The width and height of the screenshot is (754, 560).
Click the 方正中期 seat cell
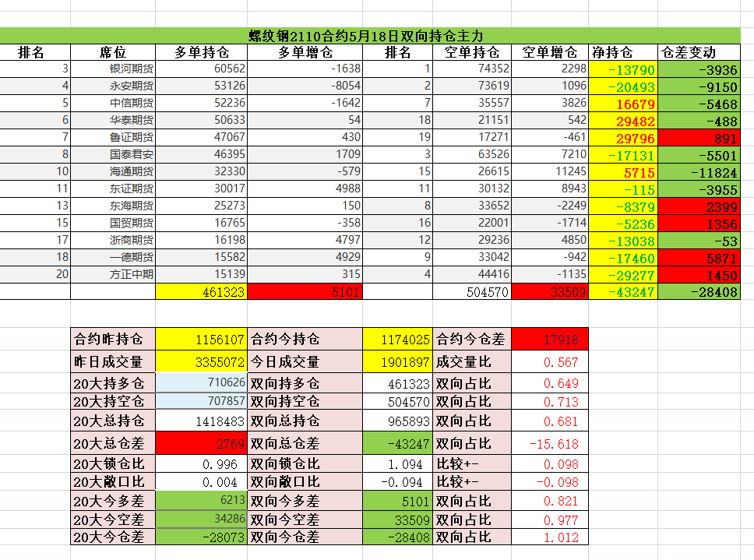pos(131,274)
